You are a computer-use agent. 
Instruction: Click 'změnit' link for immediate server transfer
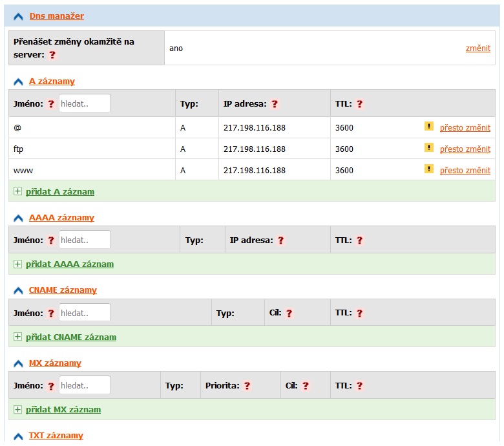point(478,48)
